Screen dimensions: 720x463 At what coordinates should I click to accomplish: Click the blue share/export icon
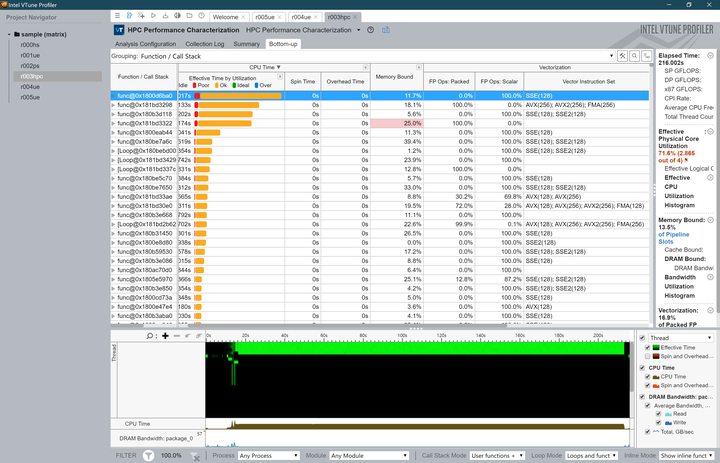click(x=386, y=30)
